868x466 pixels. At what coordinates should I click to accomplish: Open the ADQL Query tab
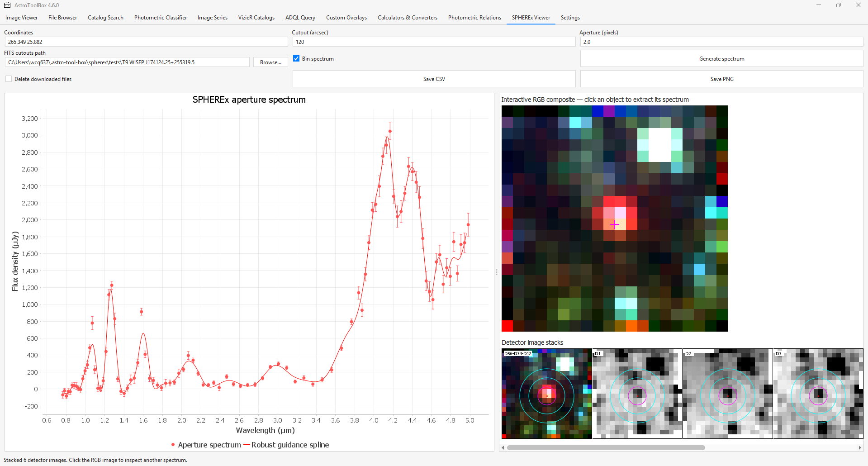[300, 18]
